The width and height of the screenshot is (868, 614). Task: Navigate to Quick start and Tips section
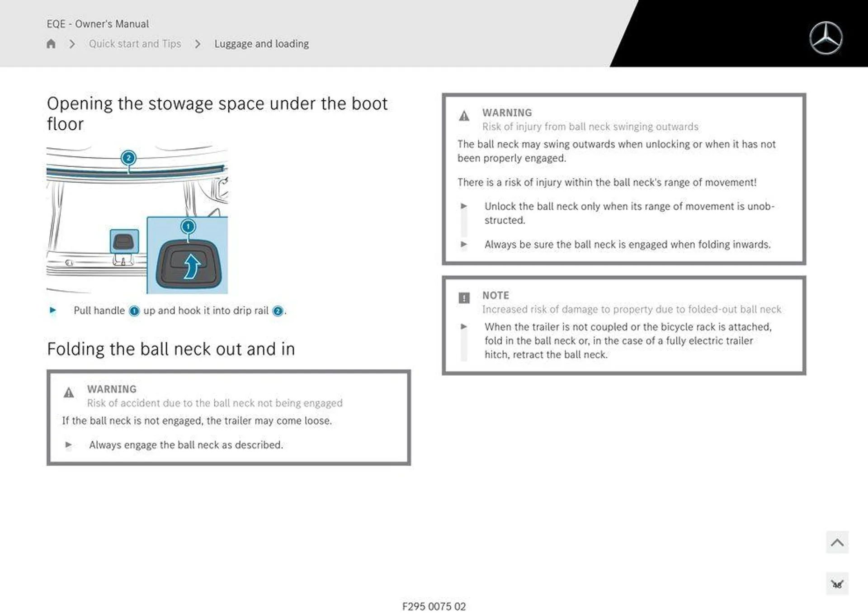coord(135,43)
